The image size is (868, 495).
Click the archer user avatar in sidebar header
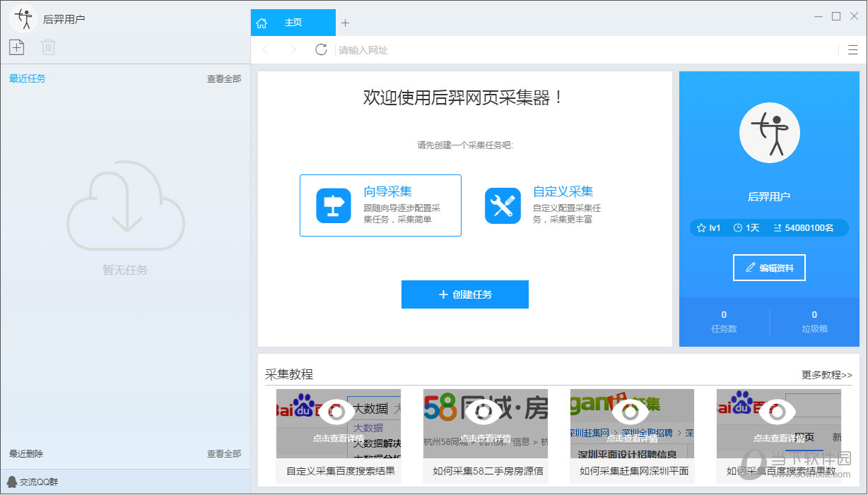point(23,18)
